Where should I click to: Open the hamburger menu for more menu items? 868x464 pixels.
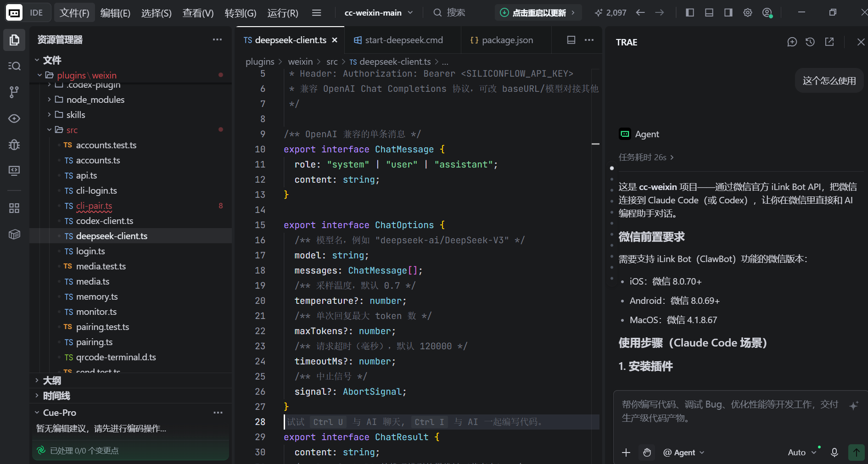pyautogui.click(x=316, y=13)
